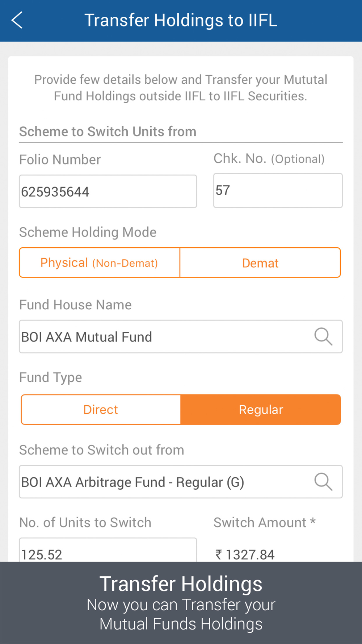The width and height of the screenshot is (362, 644).
Task: Go back using the header arrow
Action: pyautogui.click(x=17, y=20)
